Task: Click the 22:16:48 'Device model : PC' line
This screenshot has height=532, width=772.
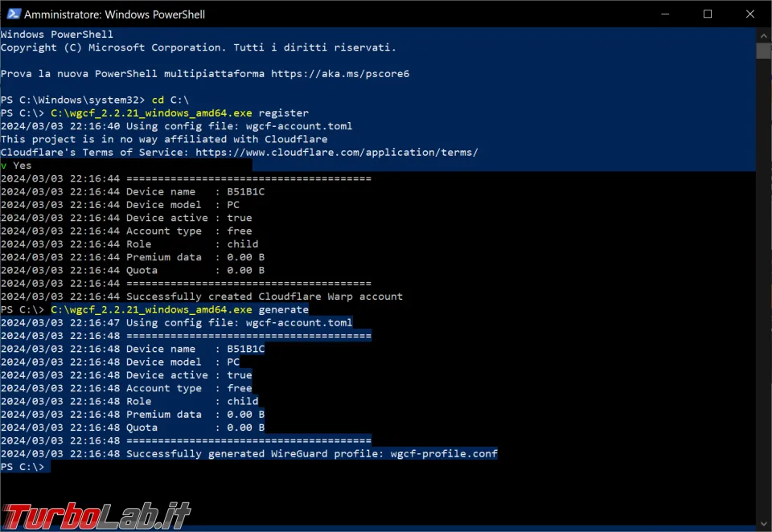Action: click(x=120, y=362)
